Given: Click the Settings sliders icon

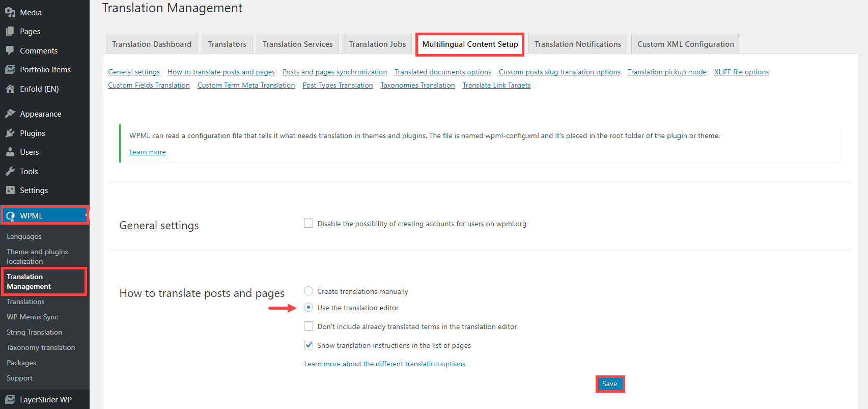Looking at the screenshot, I should (x=10, y=190).
